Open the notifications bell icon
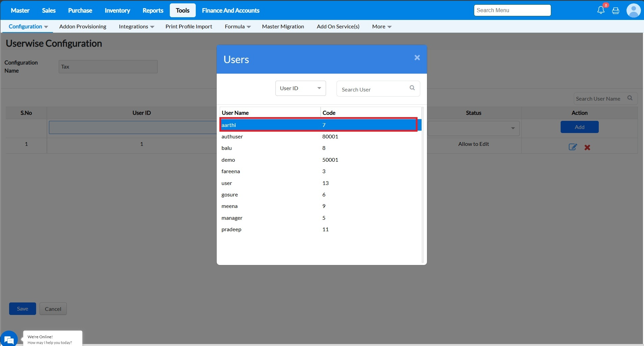The width and height of the screenshot is (644, 346). coord(601,10)
